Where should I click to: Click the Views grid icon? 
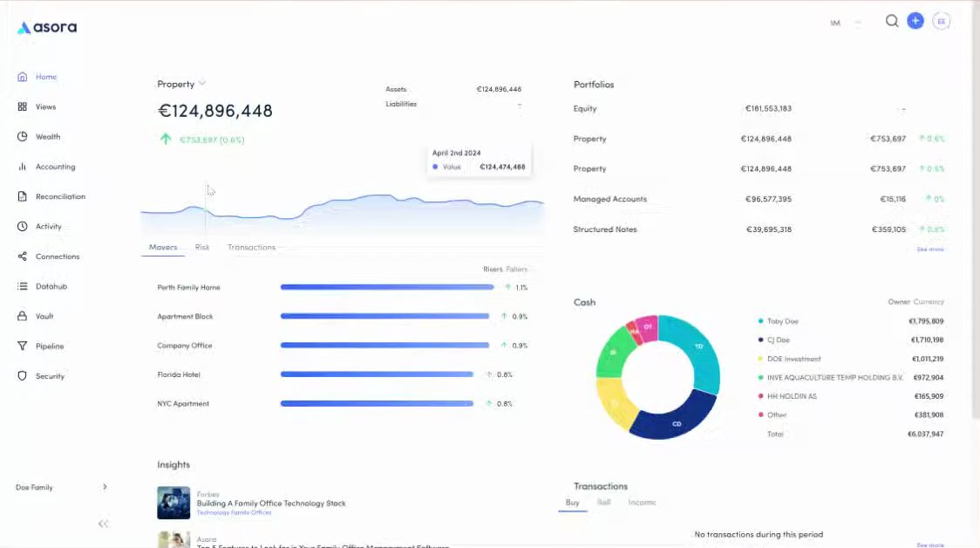coord(23,107)
